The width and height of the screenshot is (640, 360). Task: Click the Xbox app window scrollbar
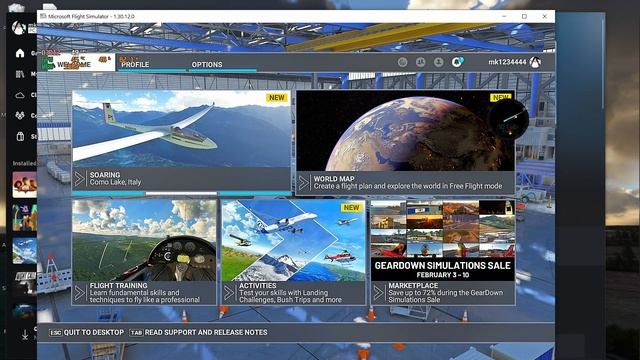(602, 63)
